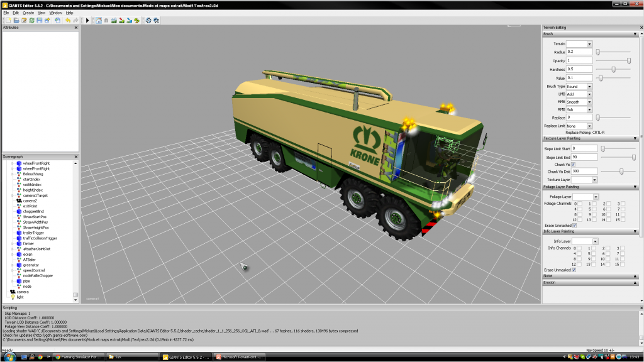Open the Brush Type dropdown
This screenshot has width=644, height=362.
click(589, 87)
